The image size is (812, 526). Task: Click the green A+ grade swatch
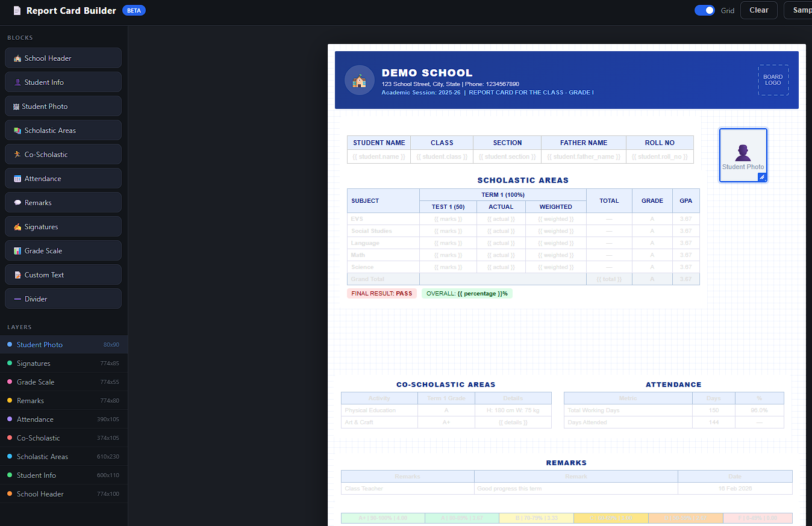point(383,518)
